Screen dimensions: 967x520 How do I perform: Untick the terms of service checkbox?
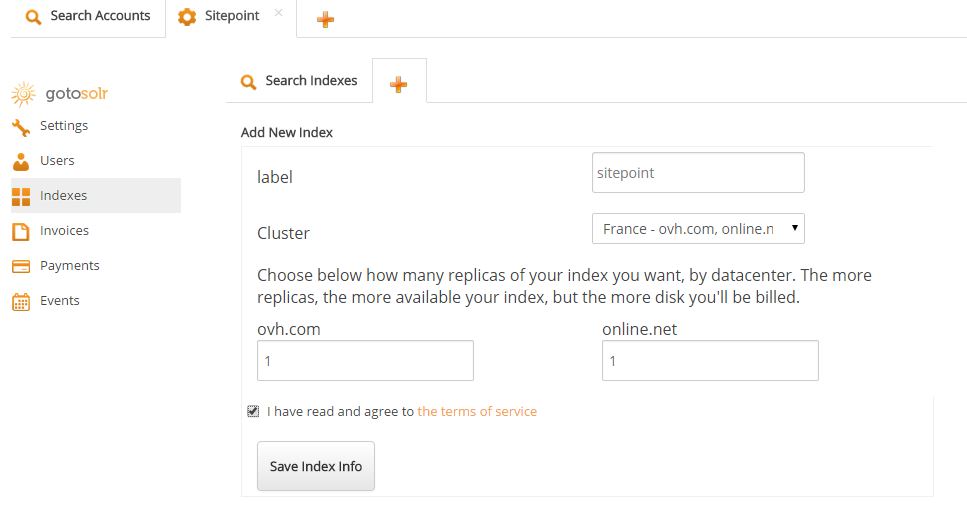(x=253, y=411)
